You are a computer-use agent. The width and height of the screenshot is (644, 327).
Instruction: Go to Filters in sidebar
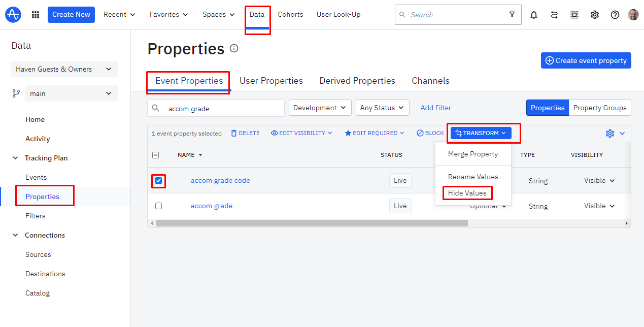coord(36,216)
